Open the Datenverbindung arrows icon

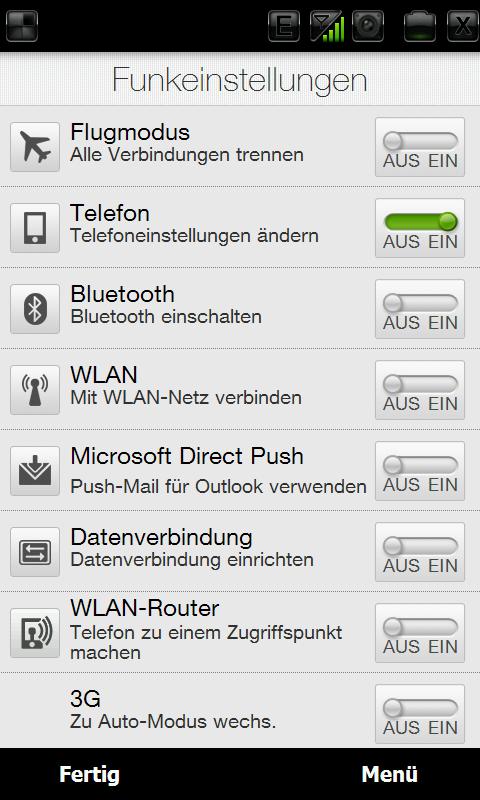tap(35, 553)
